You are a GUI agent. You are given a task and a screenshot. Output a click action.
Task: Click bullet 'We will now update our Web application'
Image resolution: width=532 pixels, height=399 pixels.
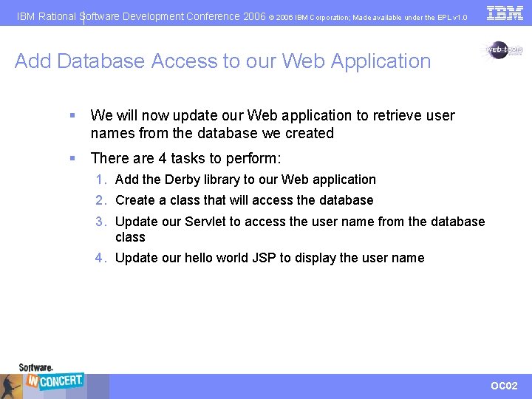pos(273,116)
